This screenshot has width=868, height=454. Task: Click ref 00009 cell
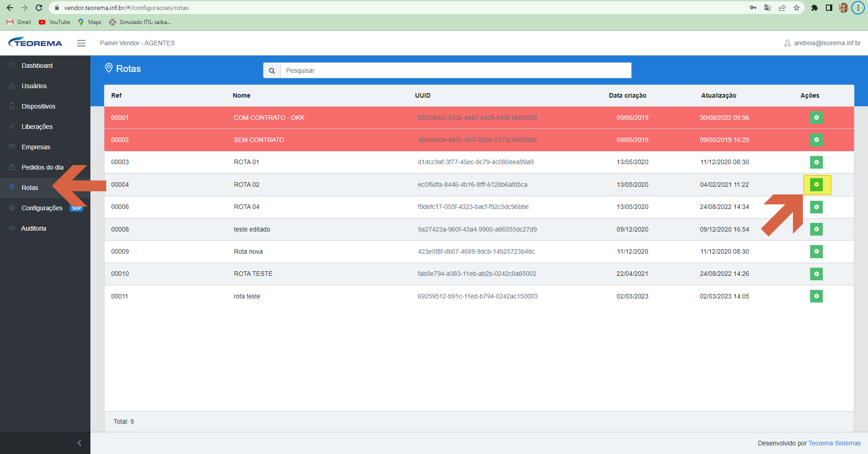point(120,251)
